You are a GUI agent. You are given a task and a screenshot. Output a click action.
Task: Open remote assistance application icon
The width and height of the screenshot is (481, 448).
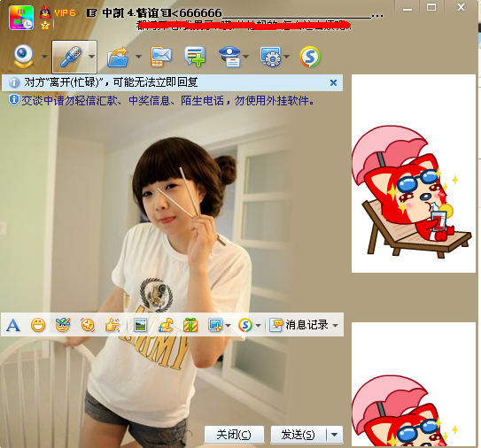tap(270, 57)
